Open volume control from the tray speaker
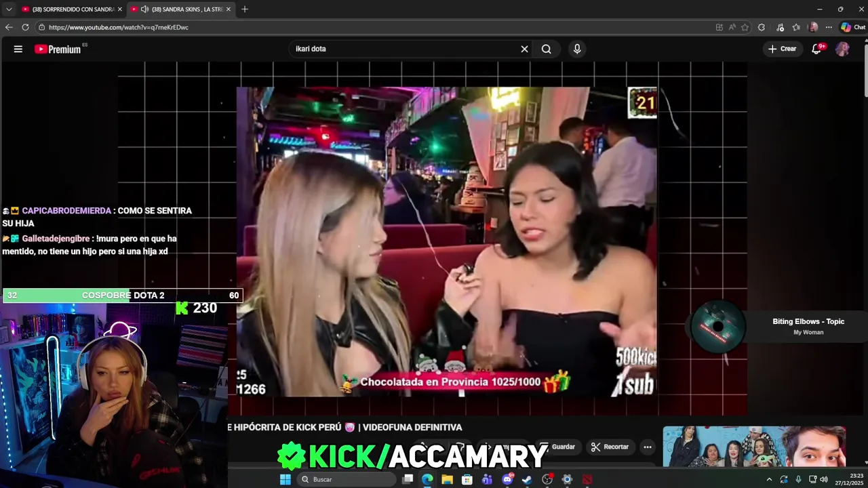Viewport: 868px width, 488px height. (x=824, y=479)
